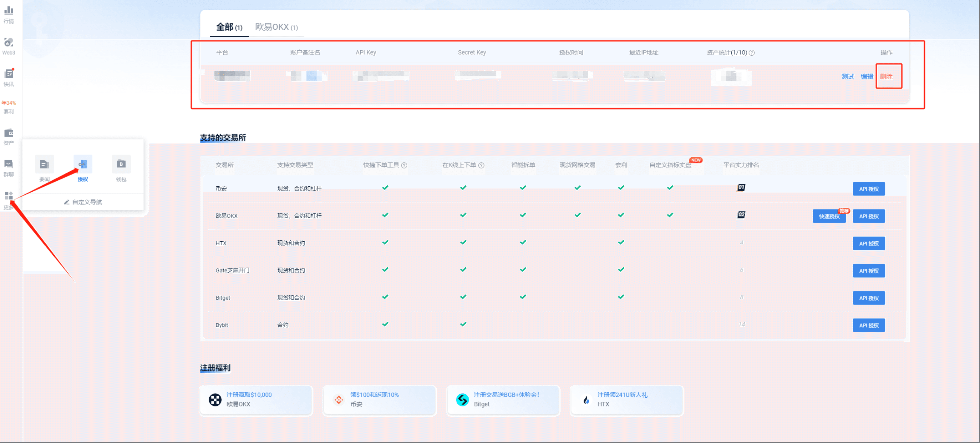Screen dimensions: 980x443
Task: Switch to the 全部 (1) tab
Action: (229, 27)
